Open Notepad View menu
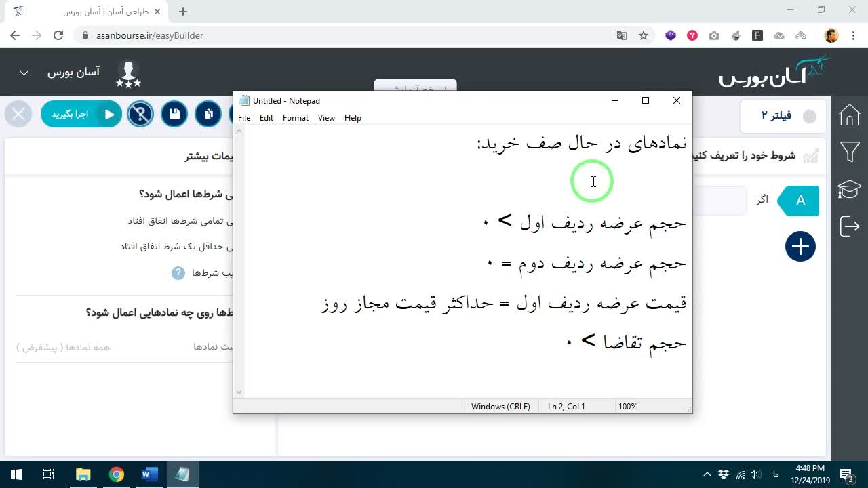The height and width of the screenshot is (488, 868). point(326,118)
